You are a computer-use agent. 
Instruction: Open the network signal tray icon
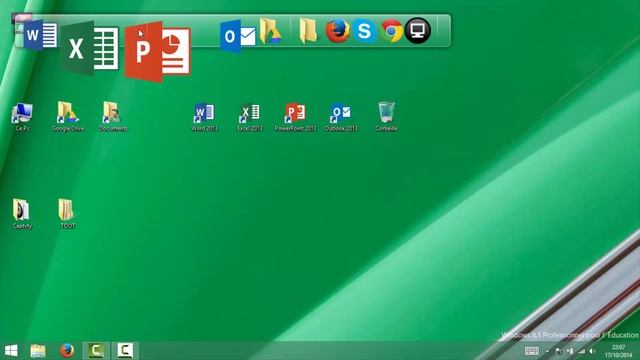click(581, 351)
